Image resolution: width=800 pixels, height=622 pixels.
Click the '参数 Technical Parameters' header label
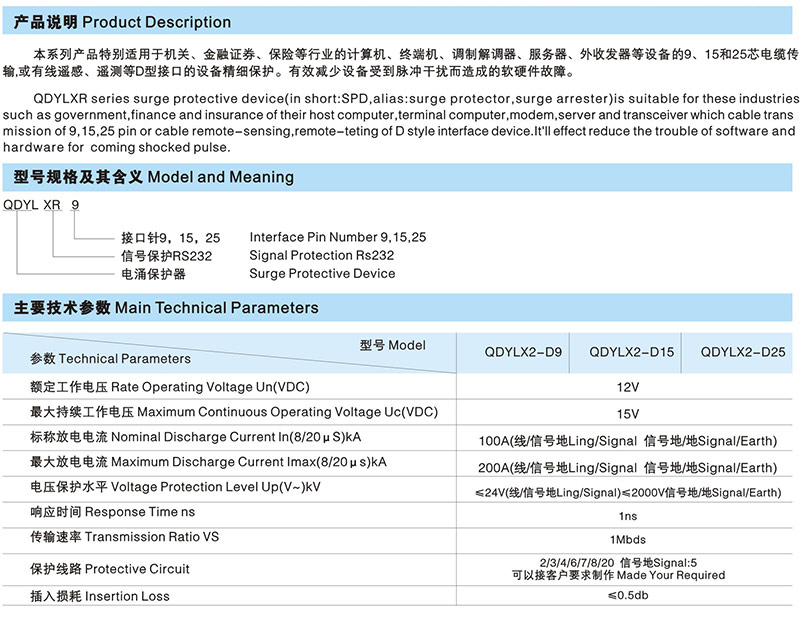110,359
